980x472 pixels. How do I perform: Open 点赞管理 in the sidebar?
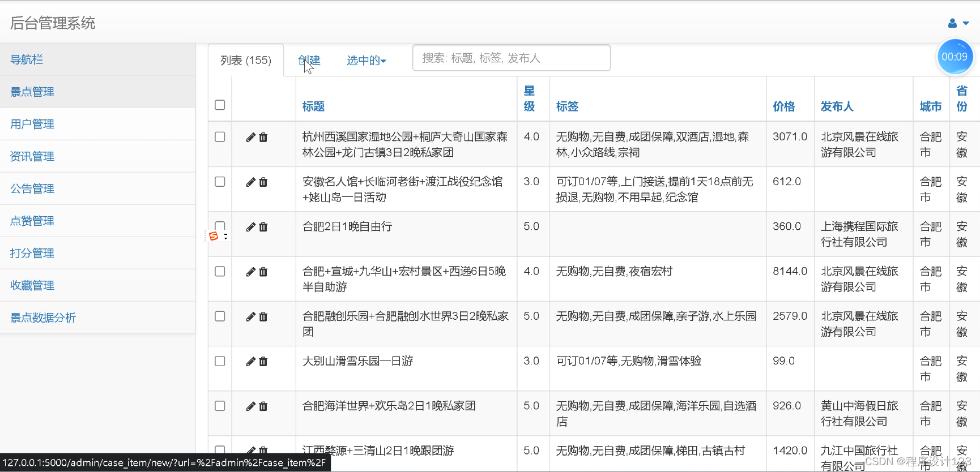(97, 221)
